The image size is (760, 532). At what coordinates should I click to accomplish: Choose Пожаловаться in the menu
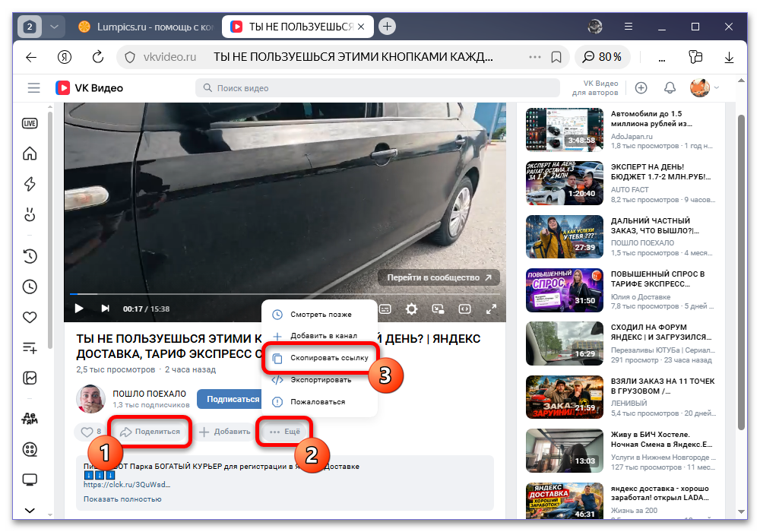point(319,402)
